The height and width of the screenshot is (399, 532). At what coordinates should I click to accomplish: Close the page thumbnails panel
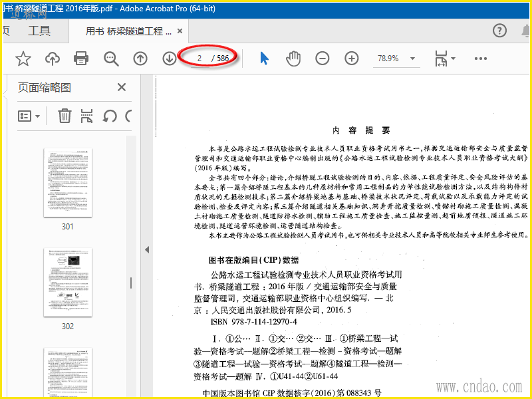(122, 88)
